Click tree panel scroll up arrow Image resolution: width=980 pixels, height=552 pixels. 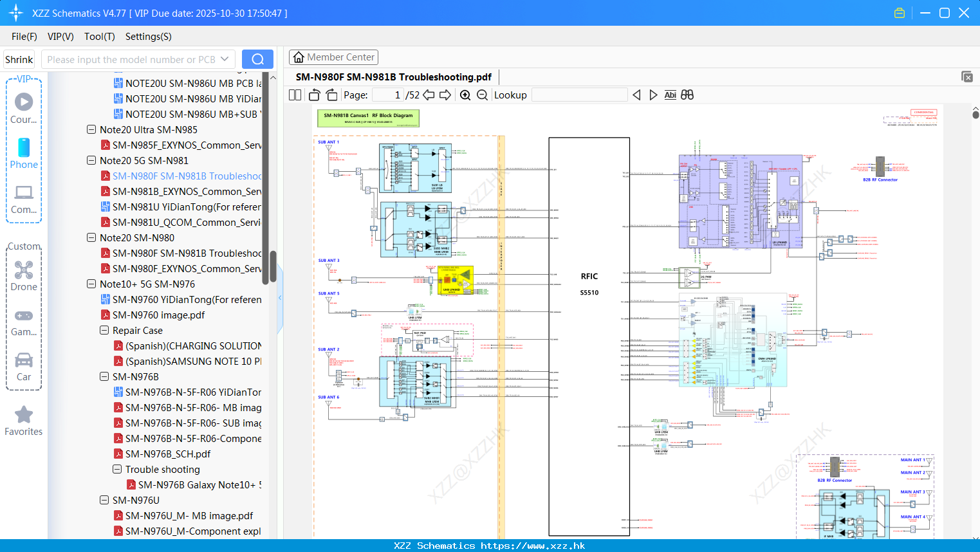[273, 78]
